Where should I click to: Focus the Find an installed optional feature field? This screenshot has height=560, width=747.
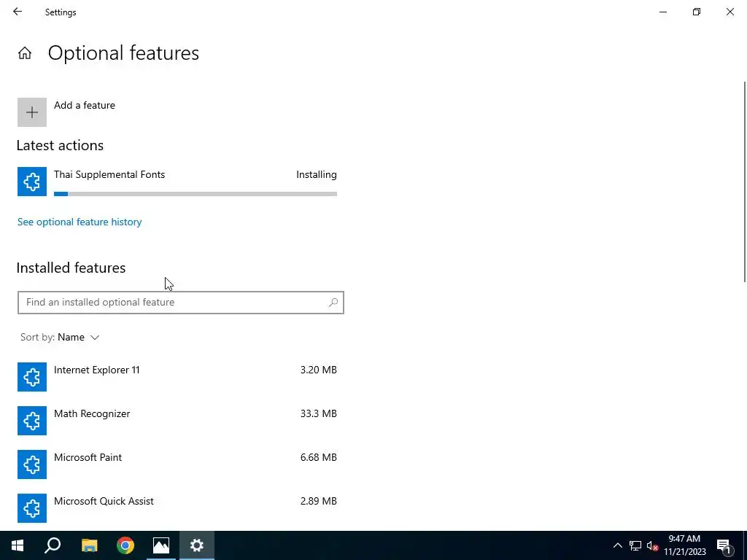point(181,303)
